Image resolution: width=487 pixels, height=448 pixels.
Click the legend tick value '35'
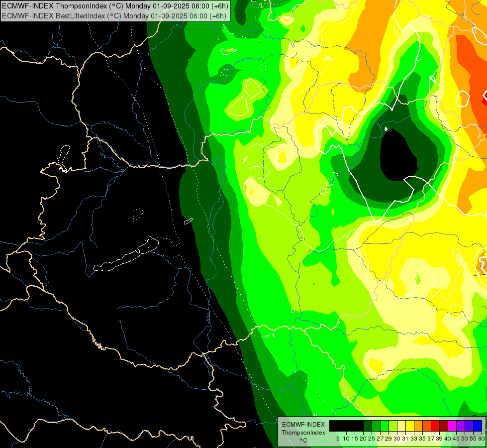click(x=422, y=439)
